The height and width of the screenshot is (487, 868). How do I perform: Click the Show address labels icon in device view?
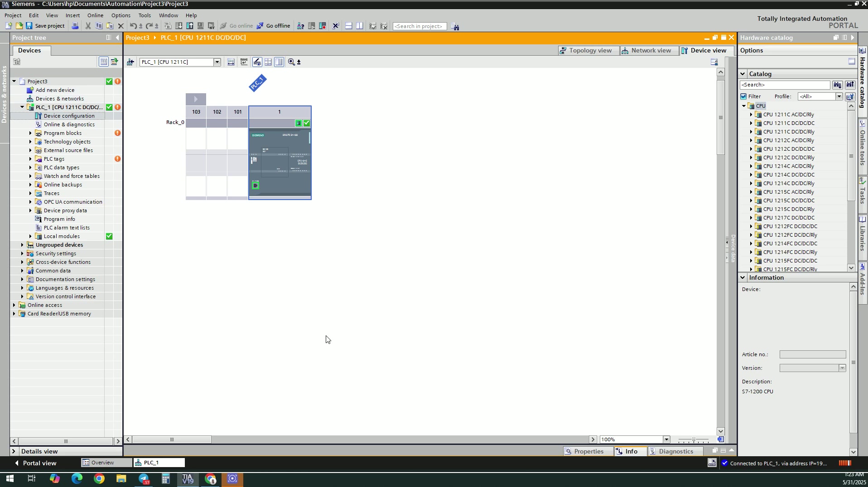coord(257,62)
